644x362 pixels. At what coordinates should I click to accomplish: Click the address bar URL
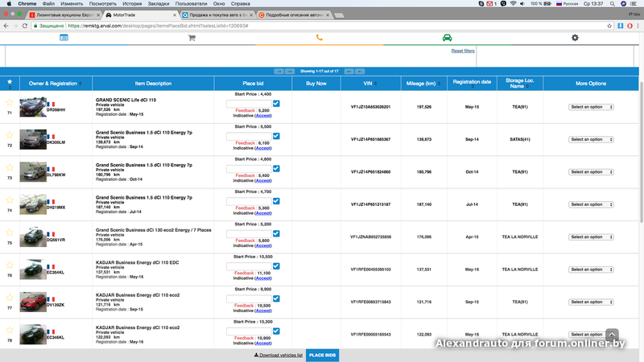coord(158,26)
